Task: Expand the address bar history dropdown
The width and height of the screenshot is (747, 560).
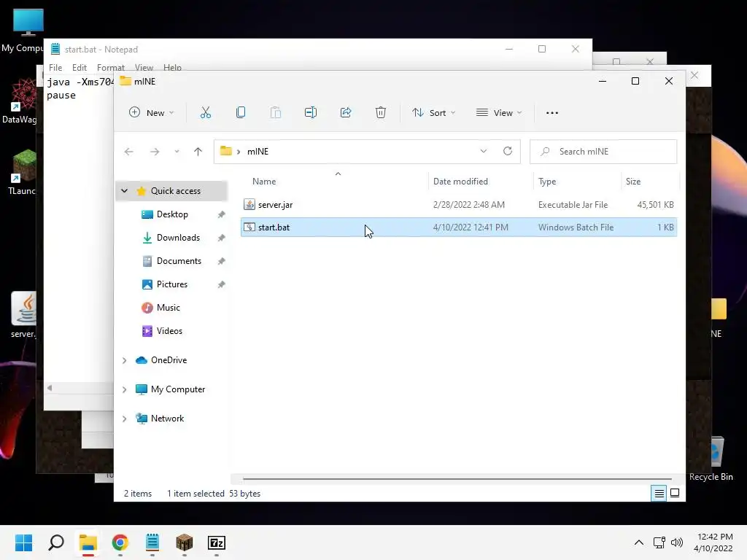Action: 484,151
